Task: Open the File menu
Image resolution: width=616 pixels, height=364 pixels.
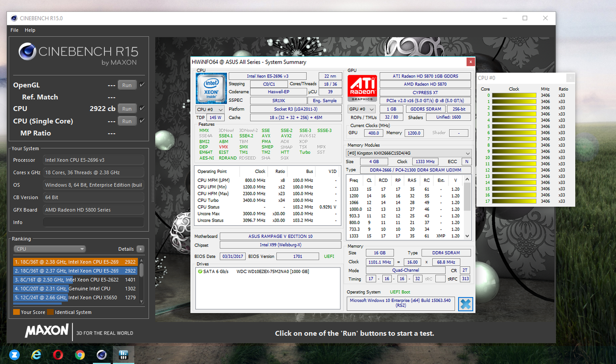Action: (x=15, y=30)
